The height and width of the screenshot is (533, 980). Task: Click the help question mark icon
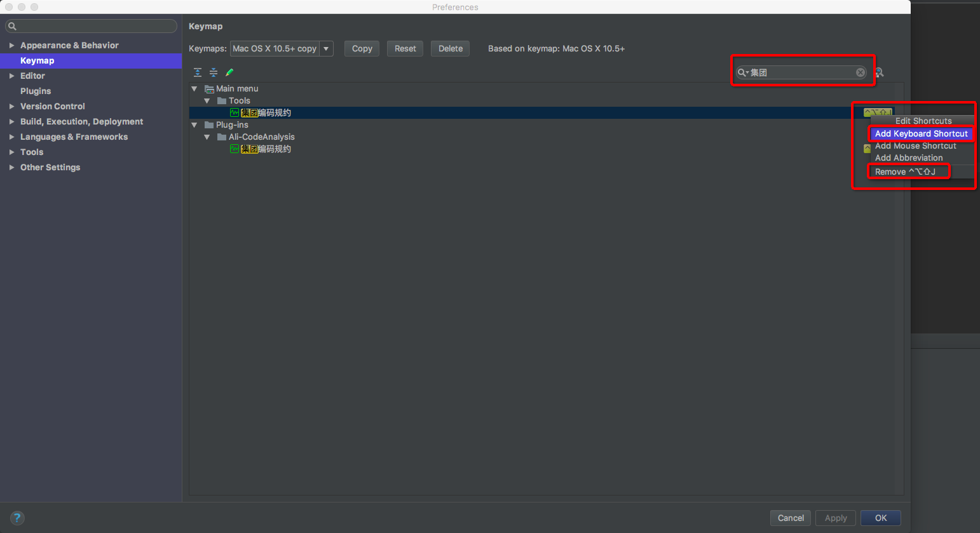(17, 518)
